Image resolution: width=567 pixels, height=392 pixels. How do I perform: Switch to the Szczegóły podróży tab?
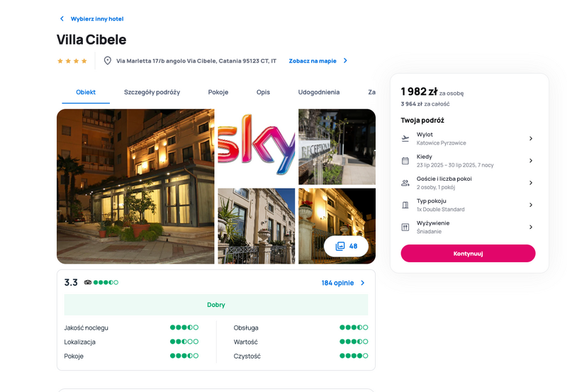click(x=152, y=92)
